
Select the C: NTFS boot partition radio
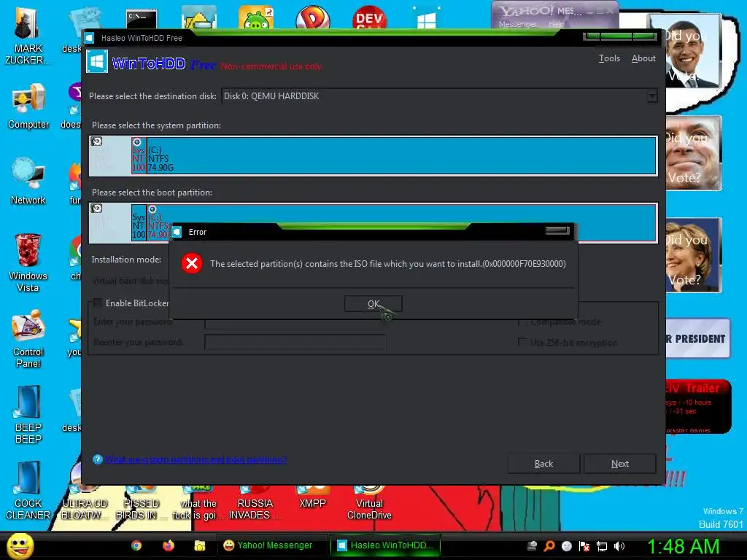coord(152,209)
